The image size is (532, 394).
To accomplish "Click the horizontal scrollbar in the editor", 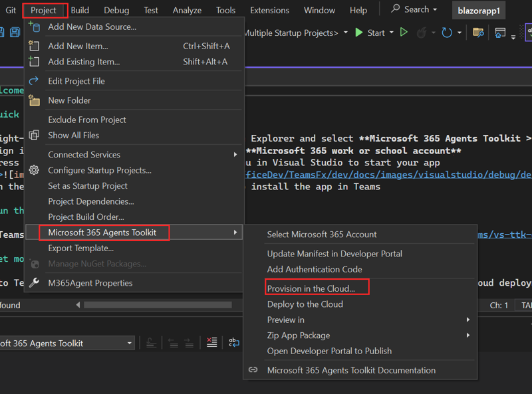I will point(158,305).
